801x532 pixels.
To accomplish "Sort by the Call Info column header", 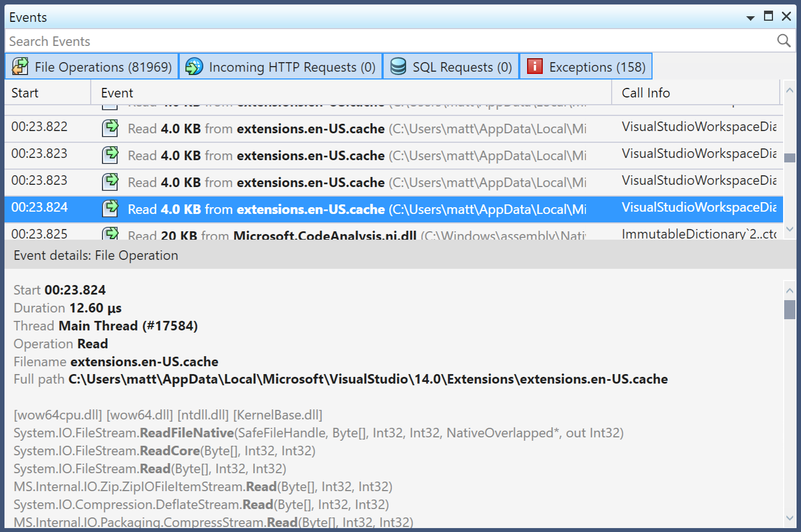I will (x=696, y=92).
